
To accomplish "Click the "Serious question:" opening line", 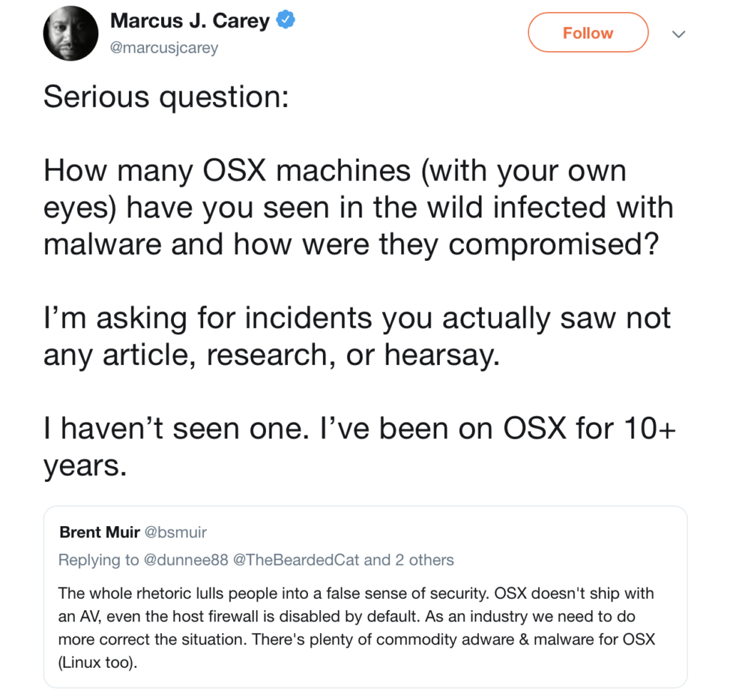I will tap(166, 98).
